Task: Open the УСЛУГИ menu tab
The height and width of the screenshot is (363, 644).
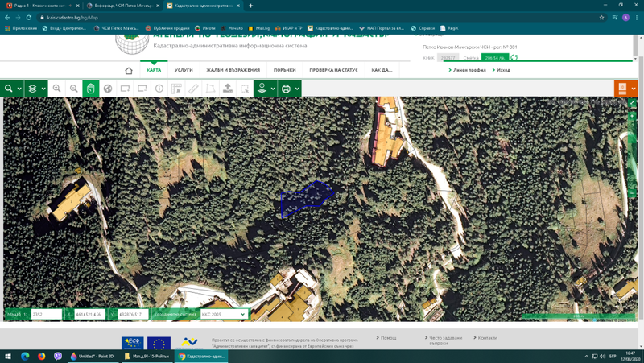Action: tap(184, 70)
